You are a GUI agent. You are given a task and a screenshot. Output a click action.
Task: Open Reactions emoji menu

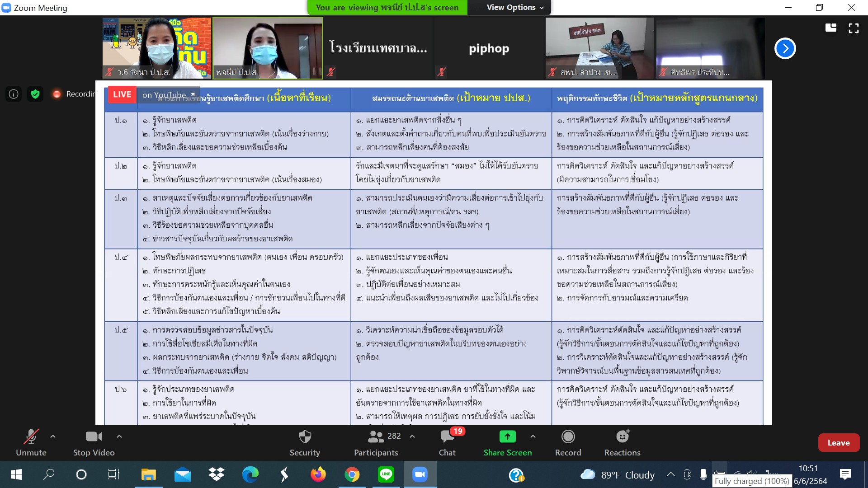tap(623, 443)
